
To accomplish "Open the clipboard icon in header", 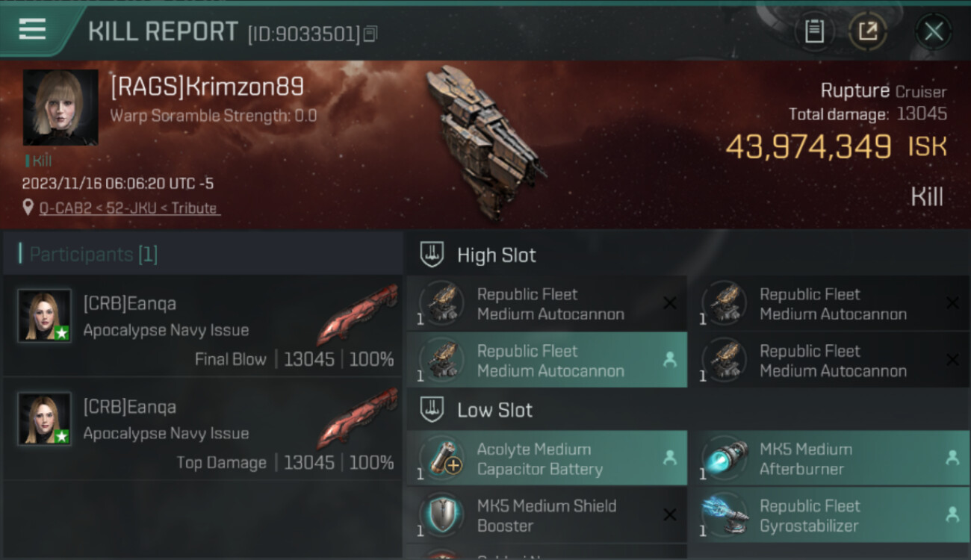I will coord(814,31).
